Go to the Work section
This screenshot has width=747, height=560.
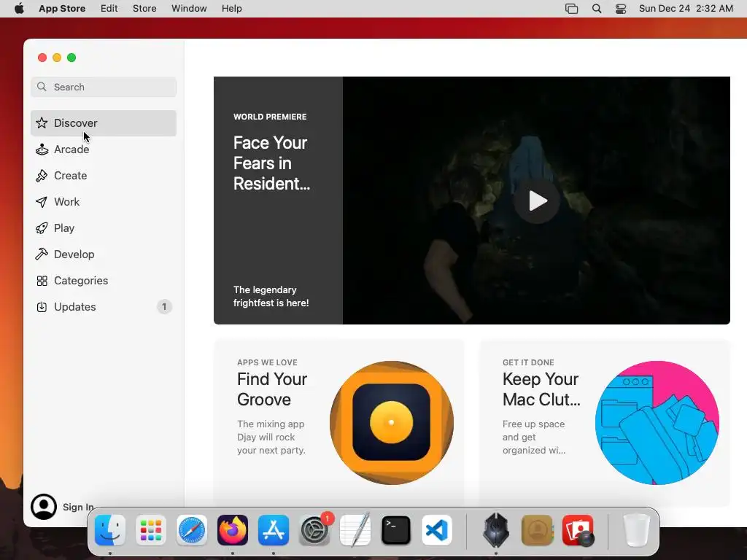tap(104, 202)
